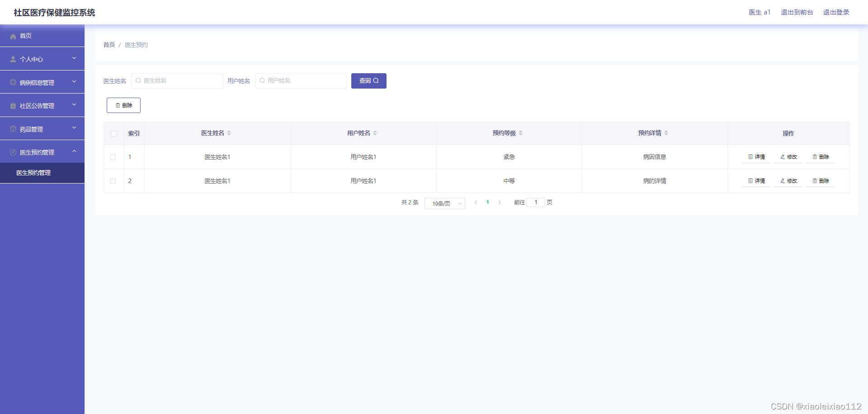Click the sort arrows on 医生姓名 column
Image resolution: width=868 pixels, height=414 pixels.
[x=229, y=133]
